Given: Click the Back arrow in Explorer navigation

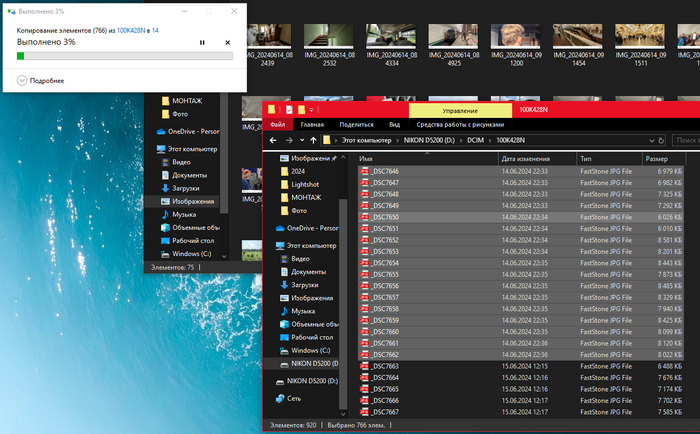Looking at the screenshot, I should pos(273,140).
